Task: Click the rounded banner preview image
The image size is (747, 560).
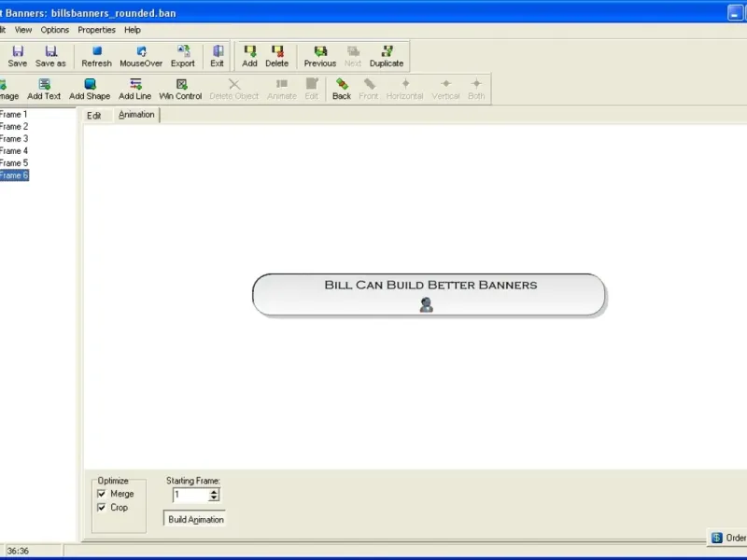Action: click(429, 295)
